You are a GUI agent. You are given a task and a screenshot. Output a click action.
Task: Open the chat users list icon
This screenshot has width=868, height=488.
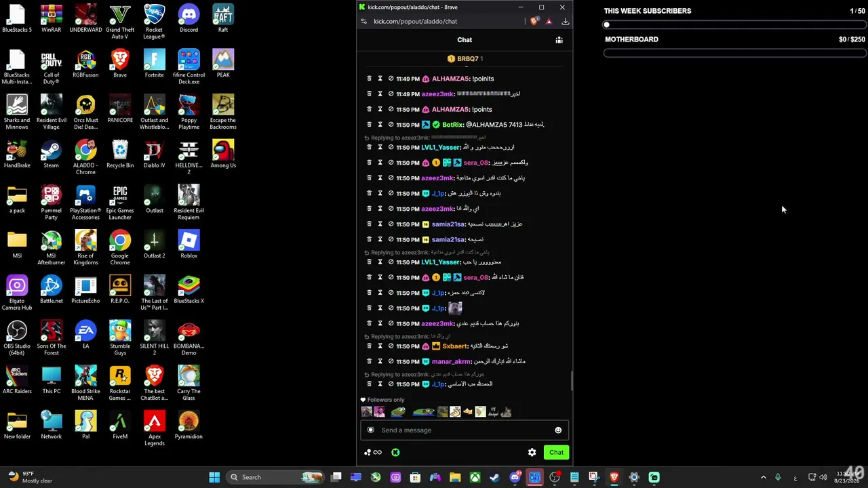pyautogui.click(x=559, y=40)
